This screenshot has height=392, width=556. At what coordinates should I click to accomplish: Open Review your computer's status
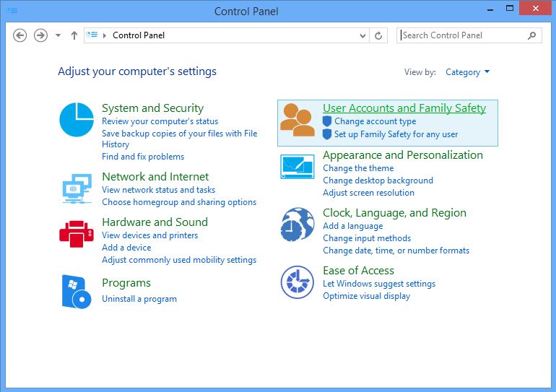[x=160, y=121]
